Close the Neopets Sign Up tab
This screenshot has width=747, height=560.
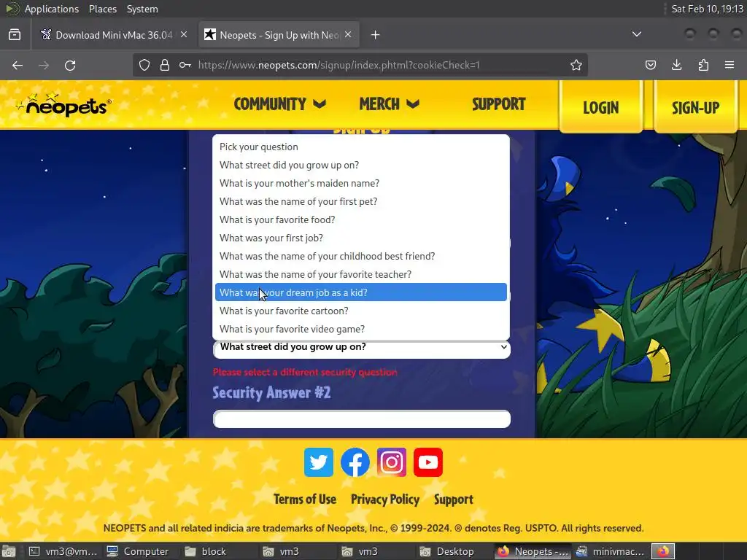(x=348, y=35)
